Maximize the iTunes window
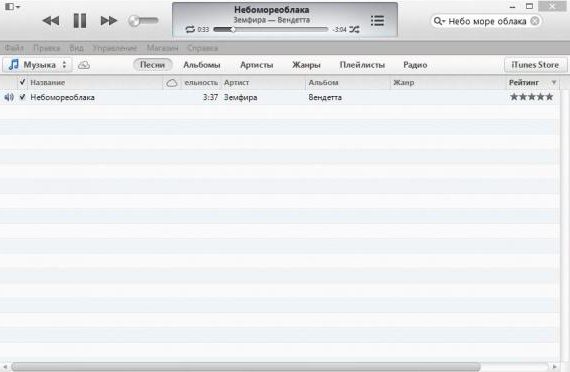The height and width of the screenshot is (372, 570). (529, 6)
